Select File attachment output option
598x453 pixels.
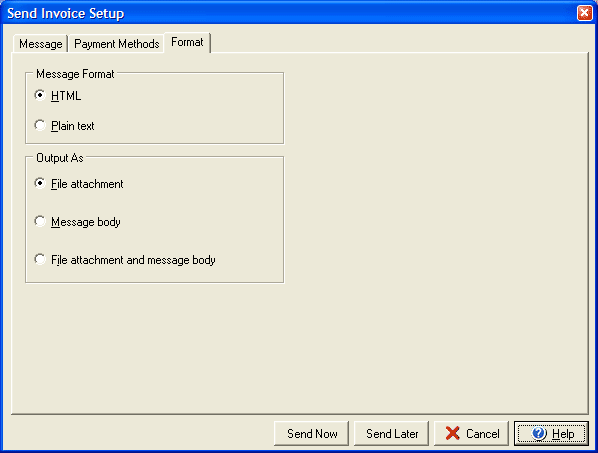pyautogui.click(x=40, y=183)
